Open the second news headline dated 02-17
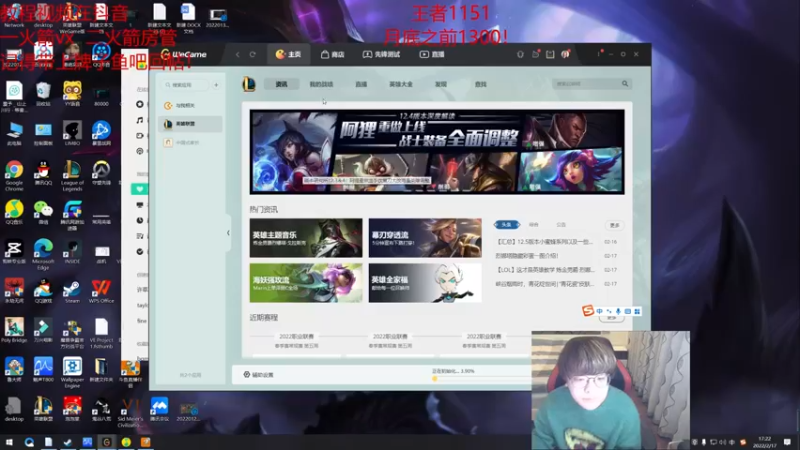The width and height of the screenshot is (800, 450). [x=527, y=256]
